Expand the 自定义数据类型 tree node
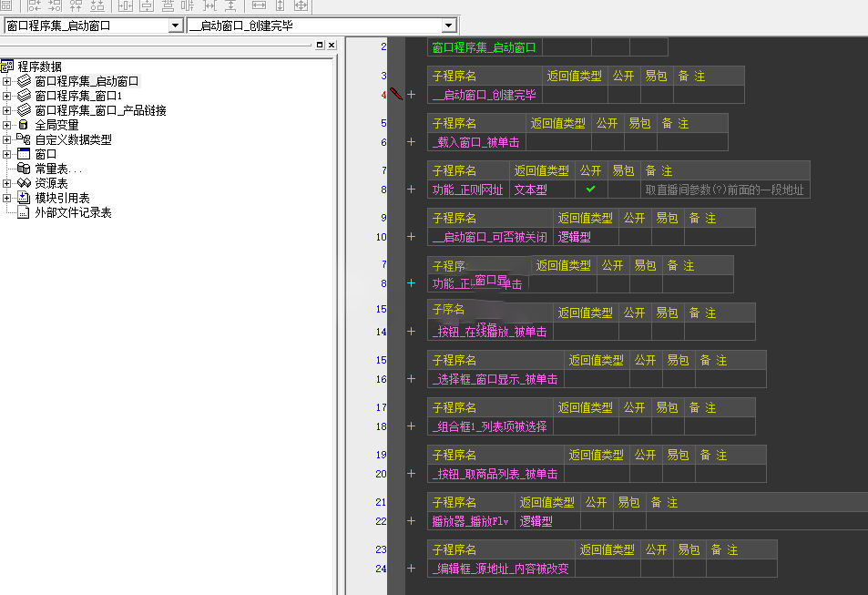Screen dimensions: 868x595 point(6,139)
